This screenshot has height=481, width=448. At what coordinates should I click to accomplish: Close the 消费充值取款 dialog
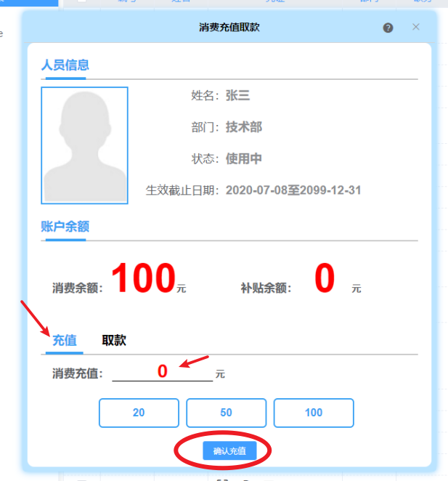click(x=416, y=27)
